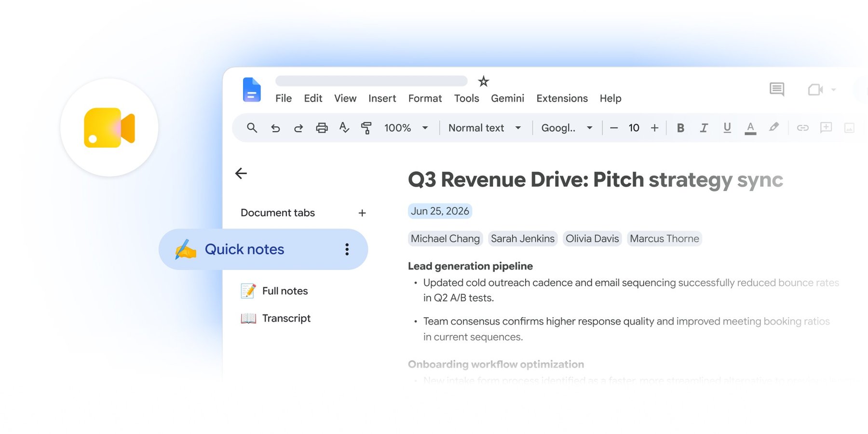Screen dimensions: 868x434
Task: Click the document title field
Action: (371, 81)
